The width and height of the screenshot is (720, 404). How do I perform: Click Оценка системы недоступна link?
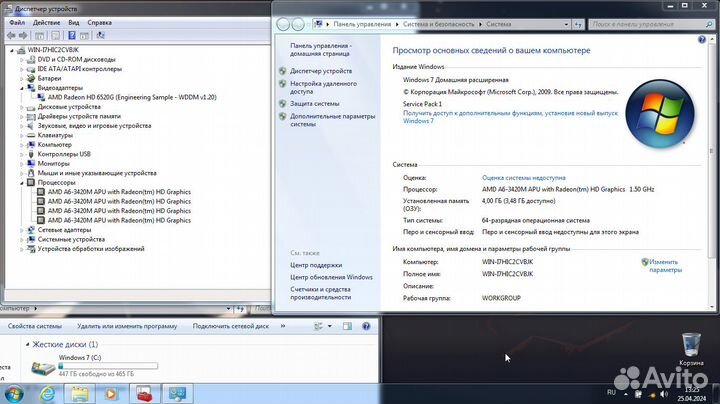pyautogui.click(x=523, y=178)
